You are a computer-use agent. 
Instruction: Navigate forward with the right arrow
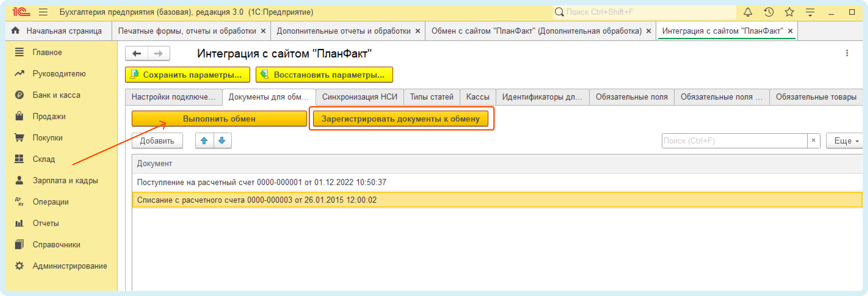coord(158,53)
